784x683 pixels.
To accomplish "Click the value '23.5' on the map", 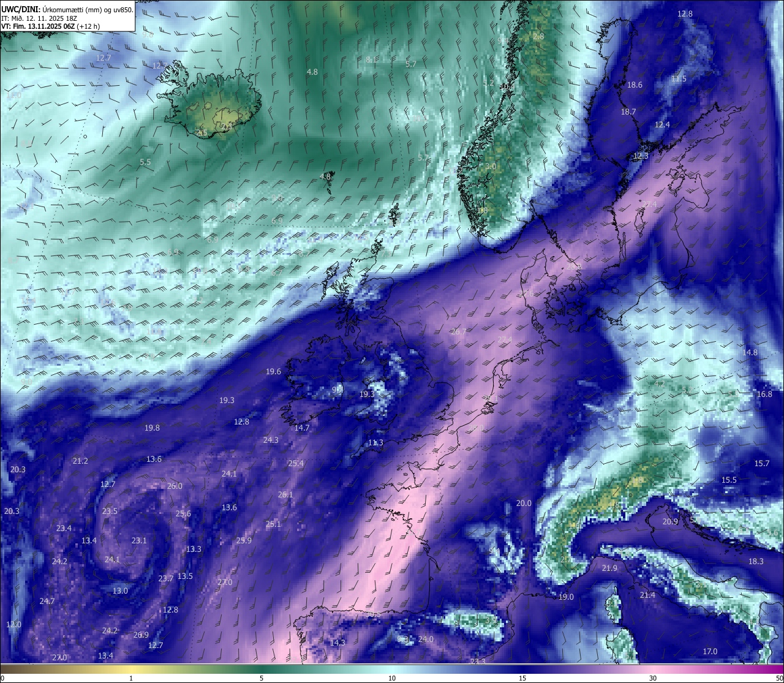I will (110, 511).
